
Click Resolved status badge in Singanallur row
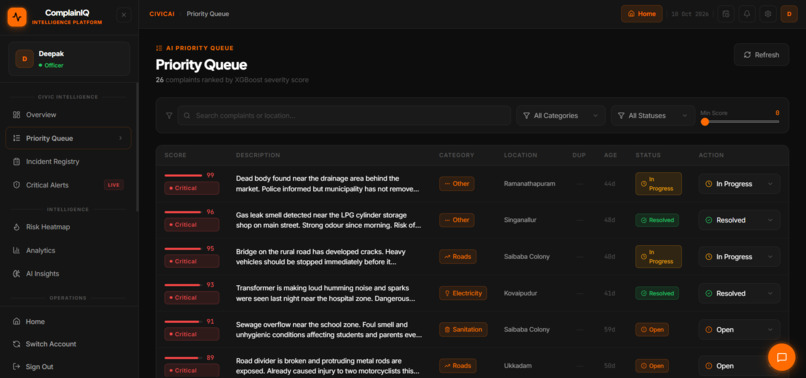(x=657, y=220)
